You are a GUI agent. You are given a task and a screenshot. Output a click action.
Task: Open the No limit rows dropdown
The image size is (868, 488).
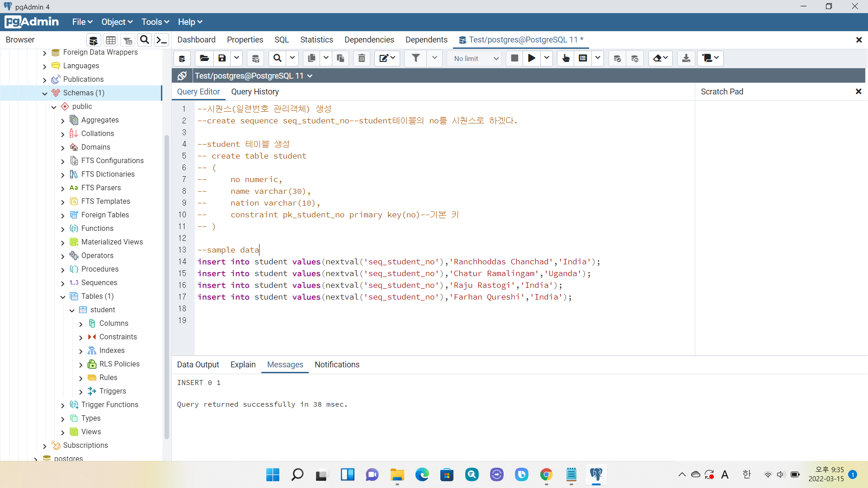tap(475, 59)
